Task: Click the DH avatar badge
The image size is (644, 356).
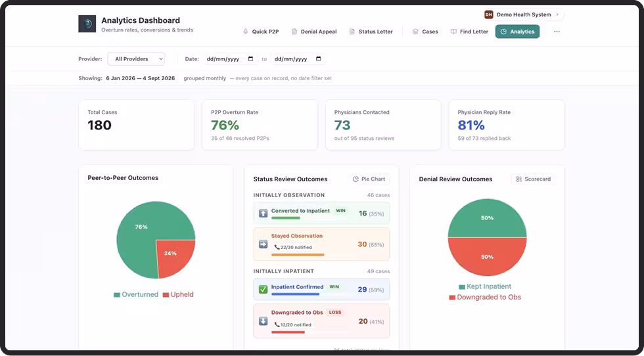Action: (x=489, y=15)
